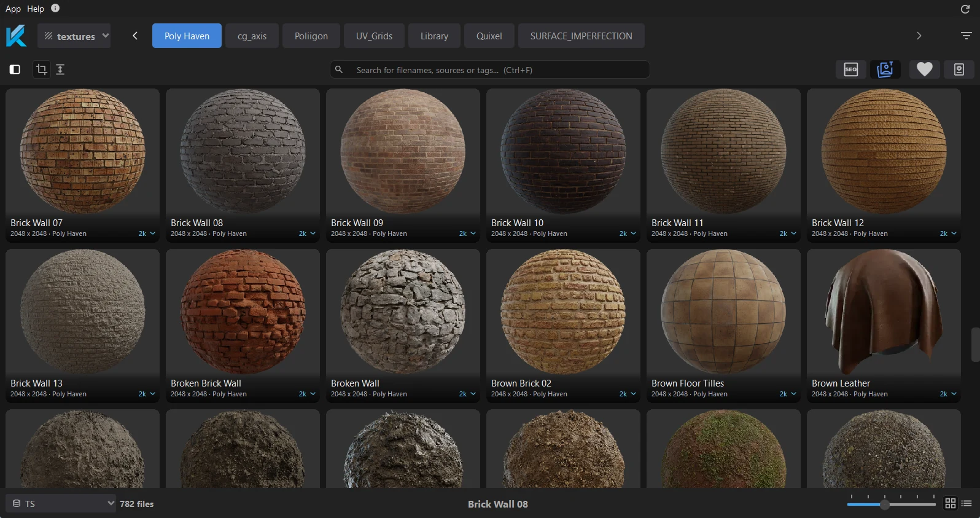Viewport: 980px width, 518px height.
Task: Switch to the UV_Grids tab
Action: click(374, 36)
